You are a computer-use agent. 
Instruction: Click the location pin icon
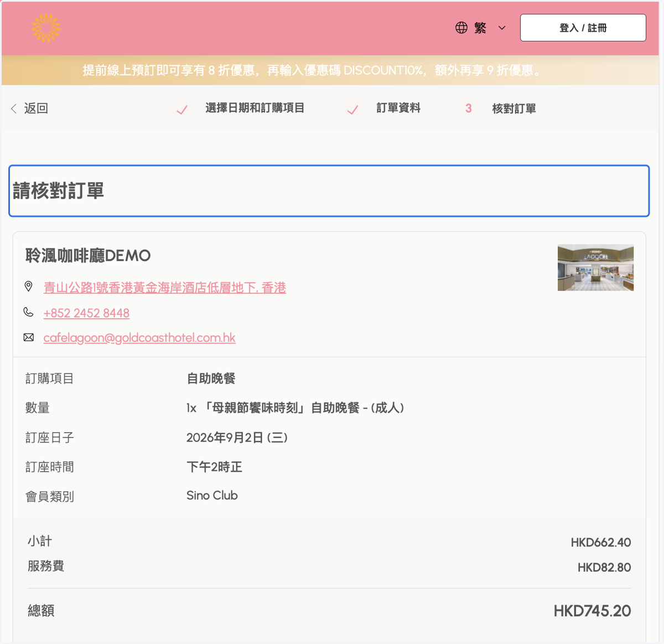(29, 286)
